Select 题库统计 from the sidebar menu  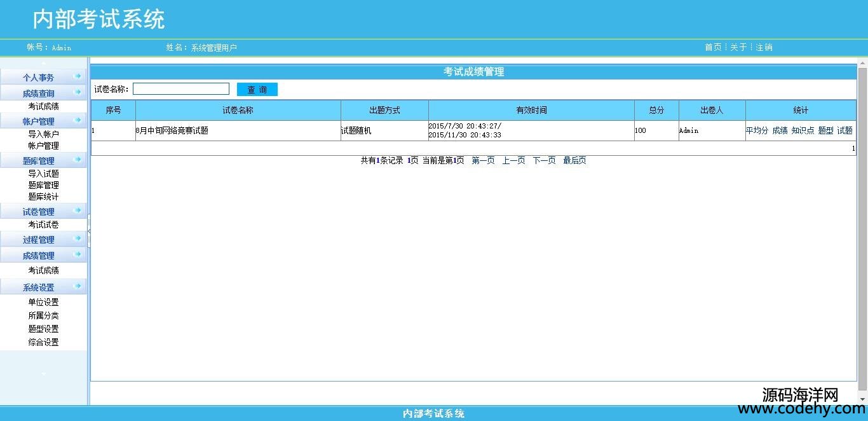click(x=43, y=197)
